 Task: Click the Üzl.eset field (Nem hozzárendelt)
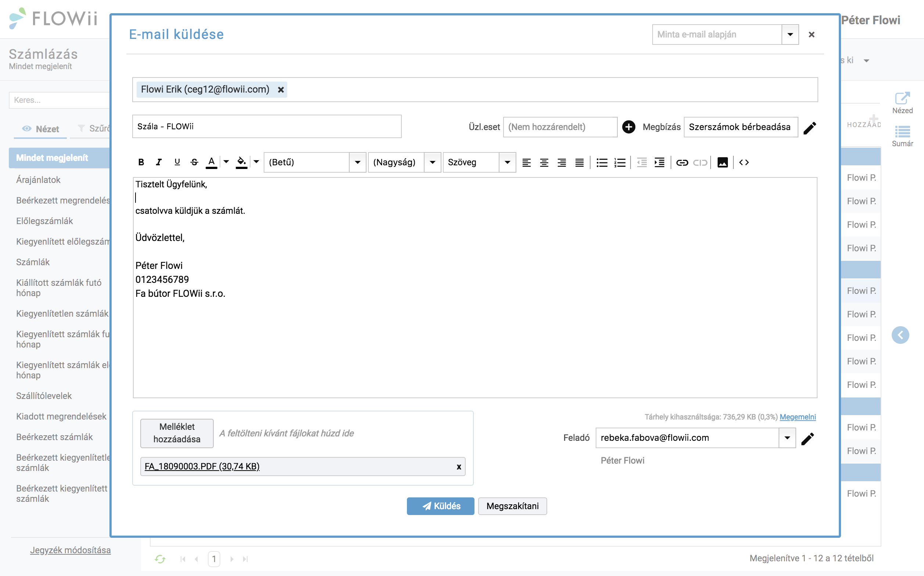560,127
